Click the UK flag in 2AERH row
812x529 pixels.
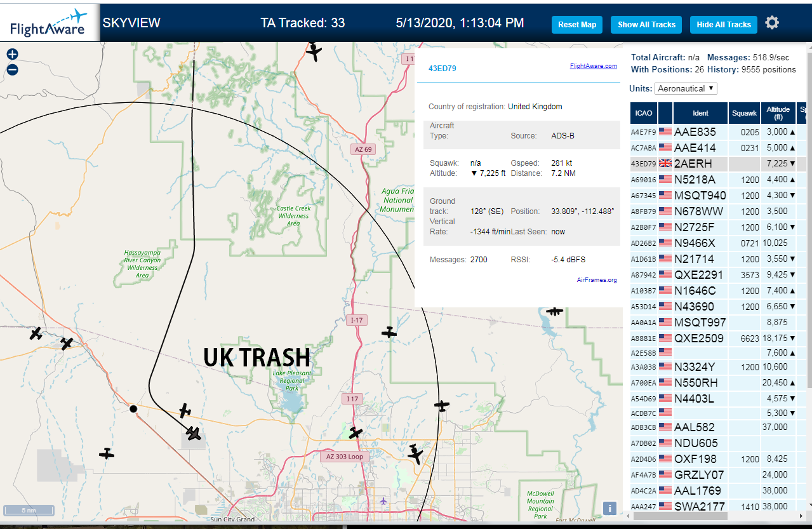665,163
